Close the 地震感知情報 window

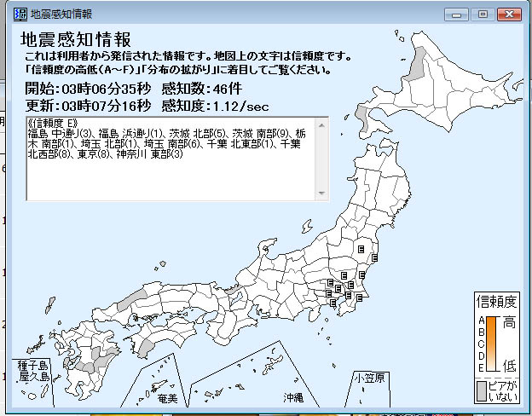coord(509,14)
